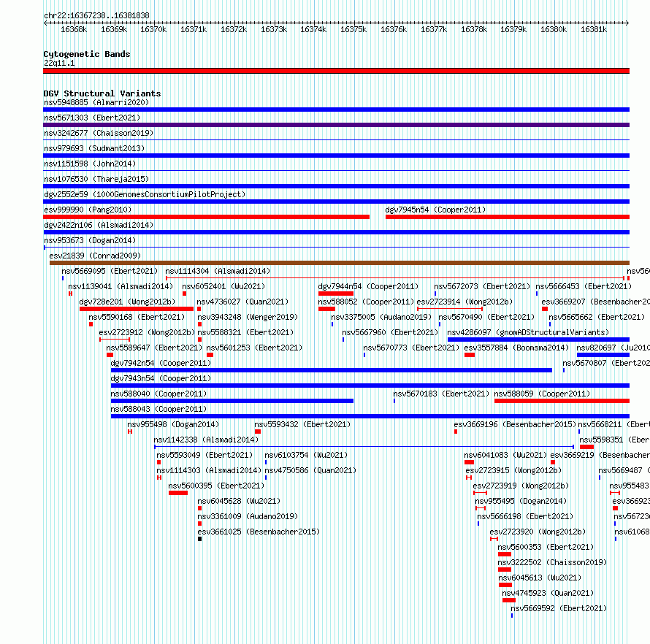Viewport: 650px width, 644px height.
Task: Click nsv5666453 (Ebert2021) label
Action: pyautogui.click(x=584, y=286)
